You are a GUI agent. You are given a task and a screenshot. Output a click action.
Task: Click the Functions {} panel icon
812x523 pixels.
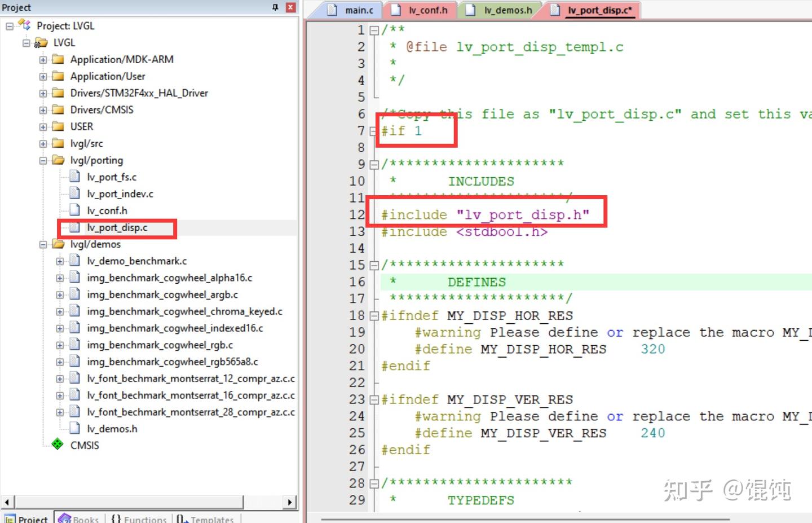tap(117, 518)
